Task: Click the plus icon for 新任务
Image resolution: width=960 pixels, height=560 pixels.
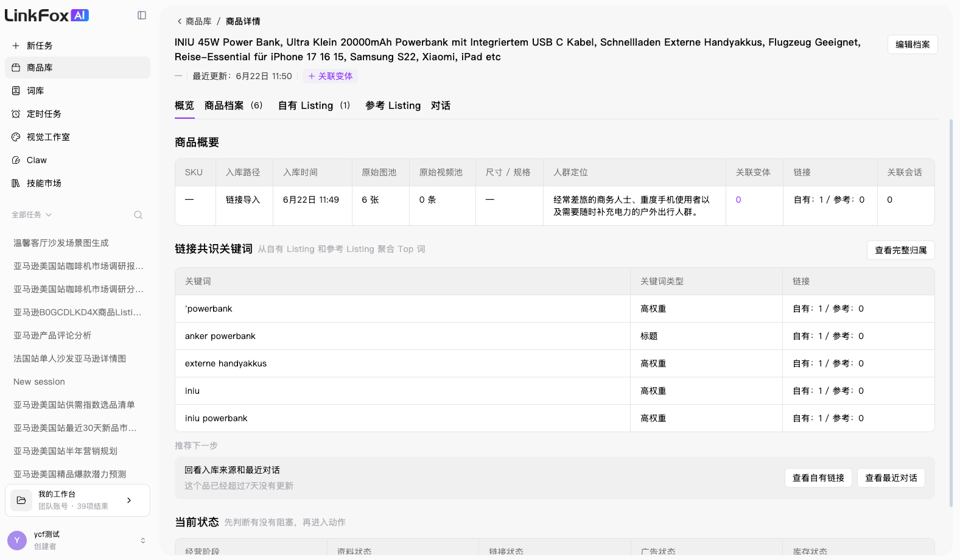Action: click(16, 46)
